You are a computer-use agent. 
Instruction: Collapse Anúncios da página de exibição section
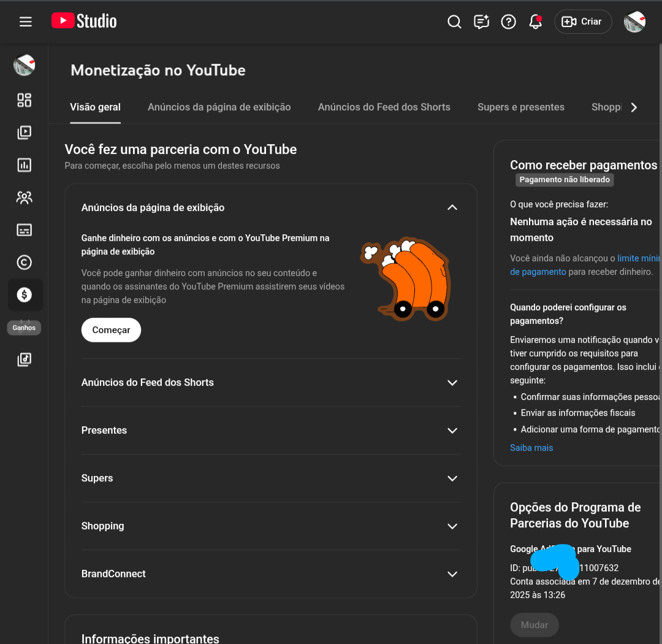click(x=452, y=207)
